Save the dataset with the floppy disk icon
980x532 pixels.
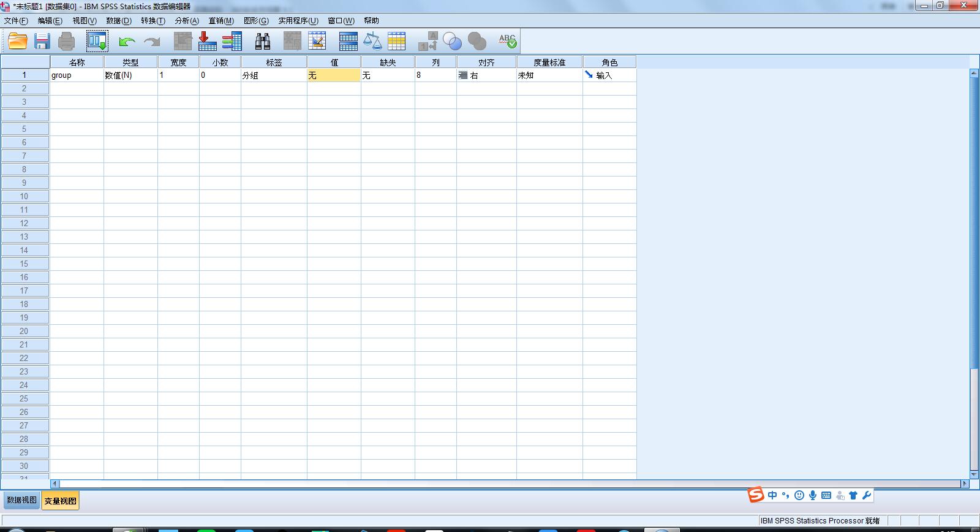(x=42, y=41)
